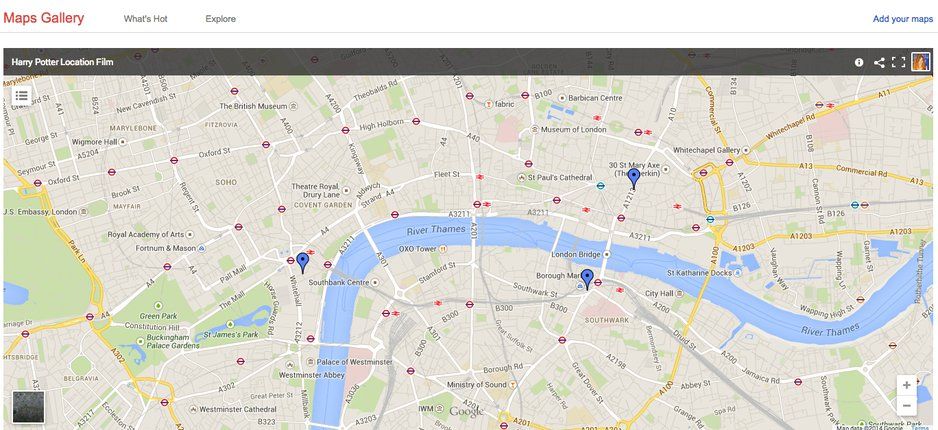Click the Wigmore Hall label
Viewport: 938px width, 430px height.
click(x=95, y=142)
